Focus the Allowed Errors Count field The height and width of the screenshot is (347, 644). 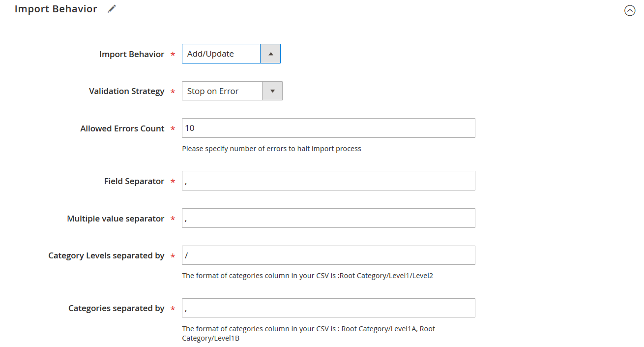(x=328, y=128)
